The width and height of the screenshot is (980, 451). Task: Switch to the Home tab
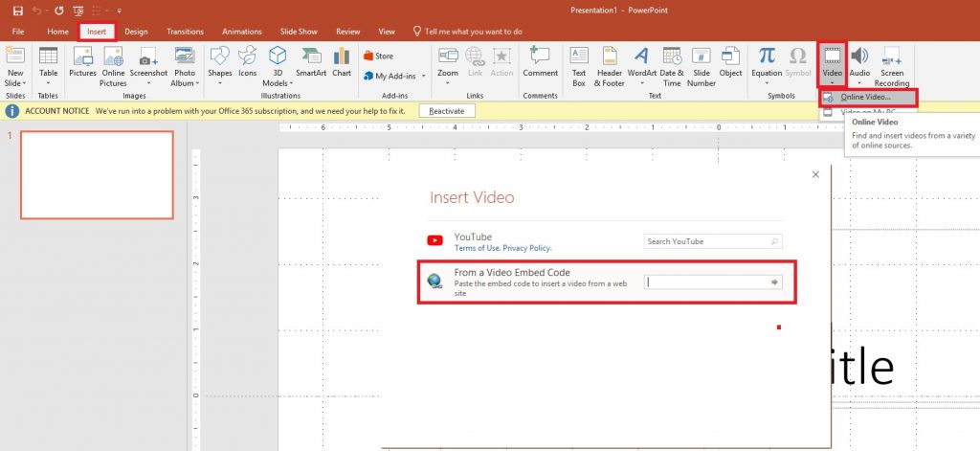click(x=57, y=32)
